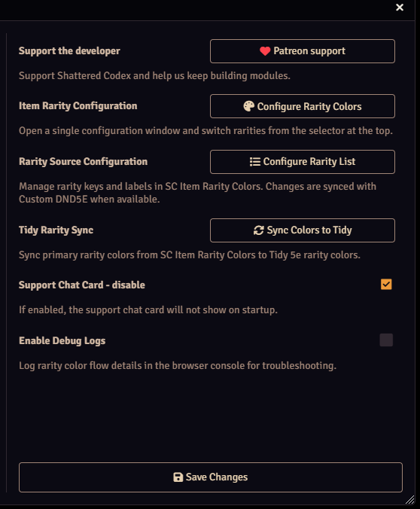Open Patreon support button

[303, 51]
